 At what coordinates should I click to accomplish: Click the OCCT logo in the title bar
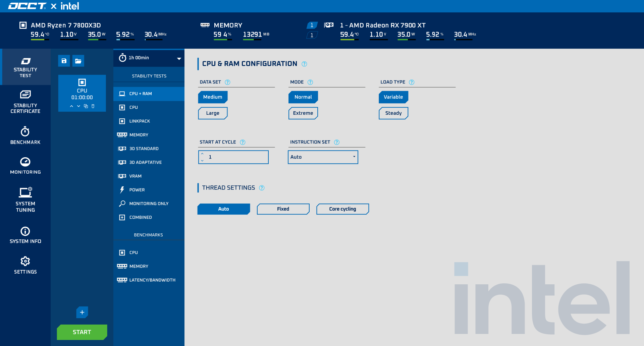coord(27,6)
